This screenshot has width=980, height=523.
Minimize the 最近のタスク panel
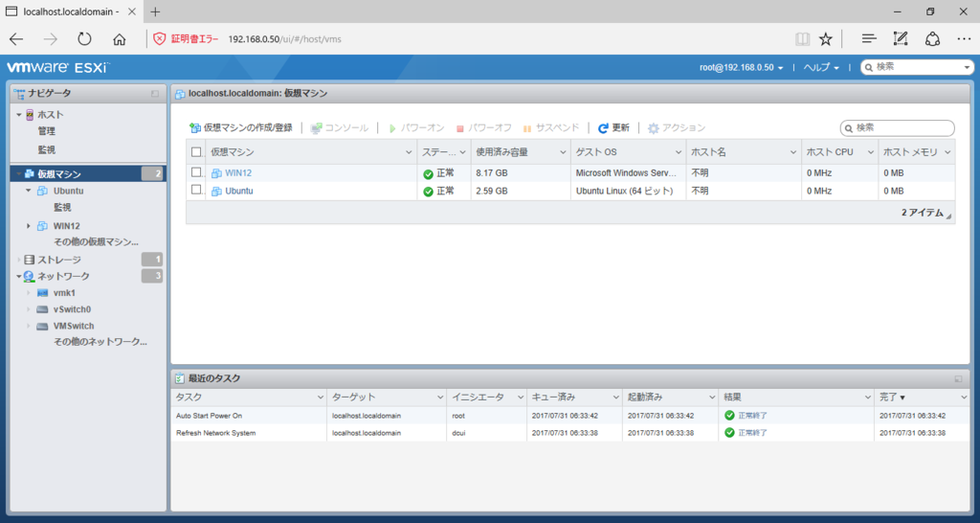click(958, 378)
